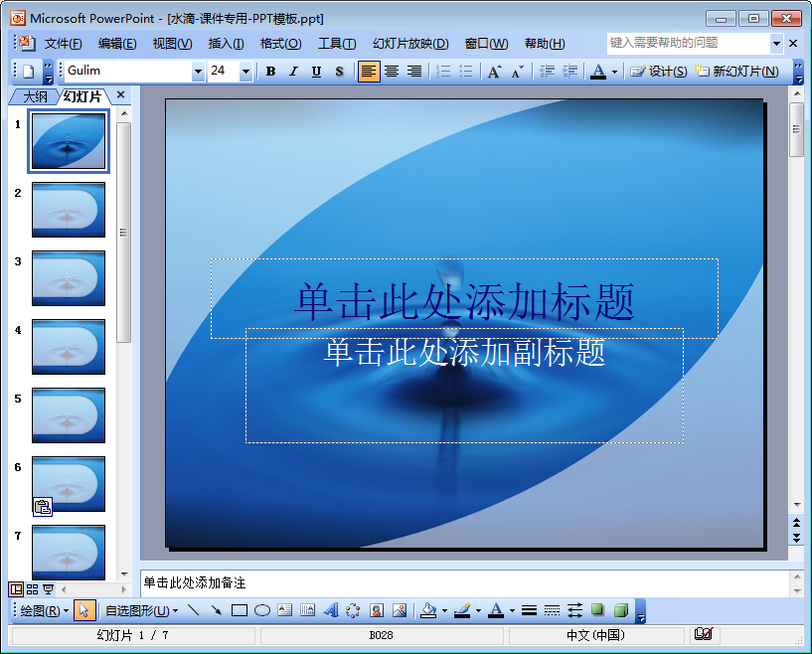The height and width of the screenshot is (654, 812).
Task: Decrease font size with small A icon
Action: [517, 72]
